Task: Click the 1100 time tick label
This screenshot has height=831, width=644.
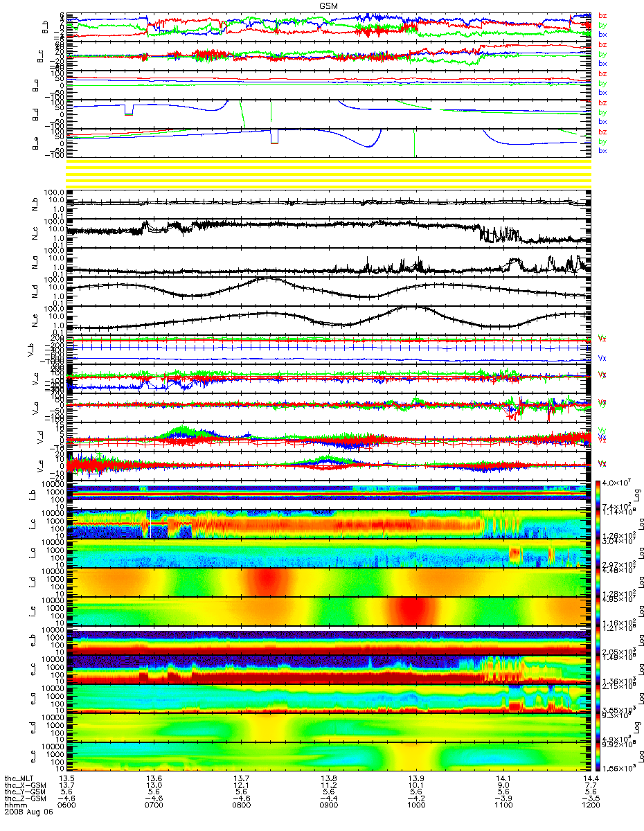Action: tap(503, 804)
